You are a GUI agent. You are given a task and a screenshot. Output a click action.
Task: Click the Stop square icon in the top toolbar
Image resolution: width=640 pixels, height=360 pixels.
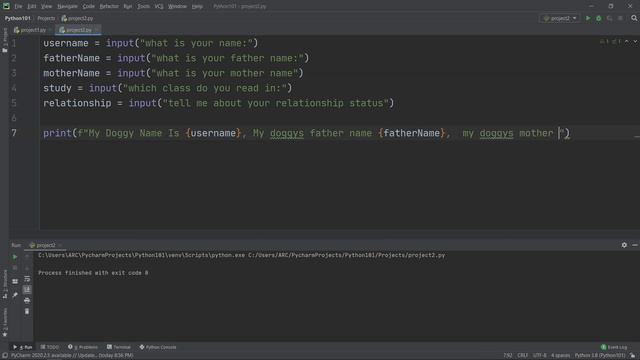pos(620,18)
